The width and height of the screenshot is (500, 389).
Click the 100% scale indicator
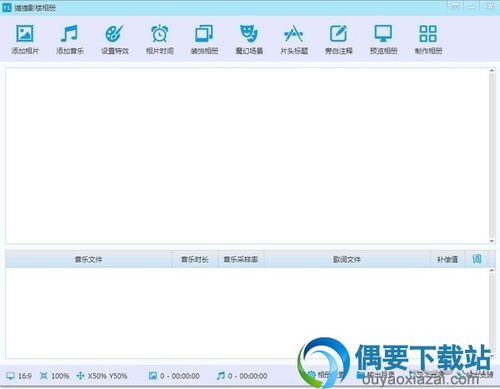tap(55, 376)
